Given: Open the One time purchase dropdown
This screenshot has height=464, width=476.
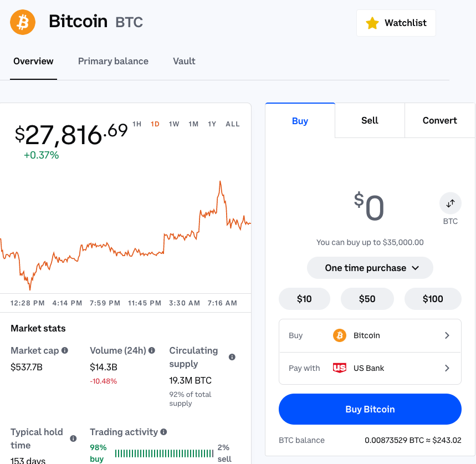Looking at the screenshot, I should 370,268.
